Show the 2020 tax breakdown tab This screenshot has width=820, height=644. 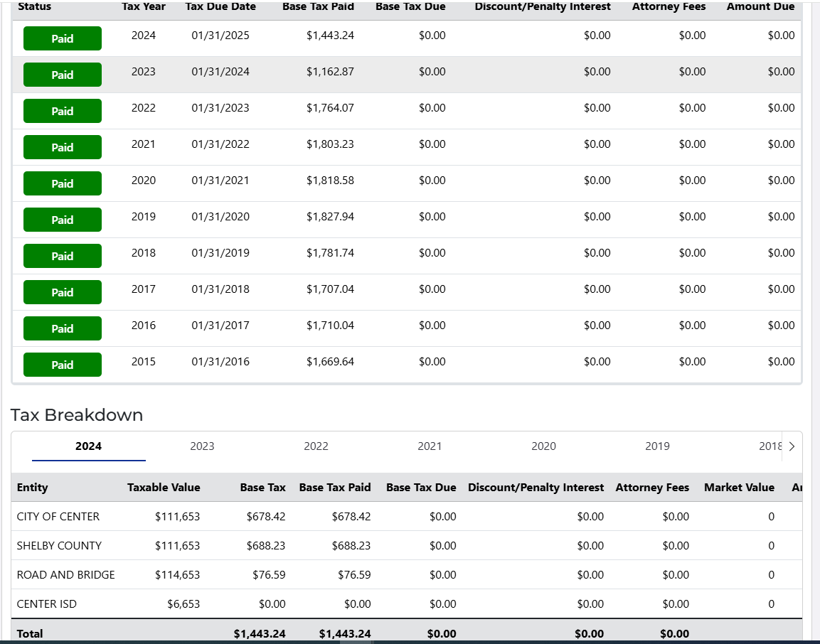point(543,446)
